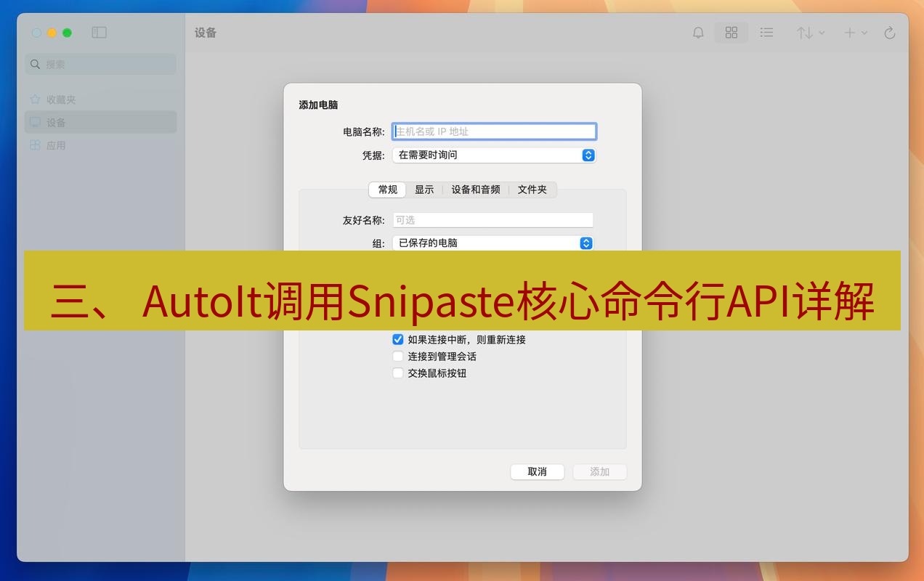Click the Add (添加) button
This screenshot has height=581, width=924.
600,471
